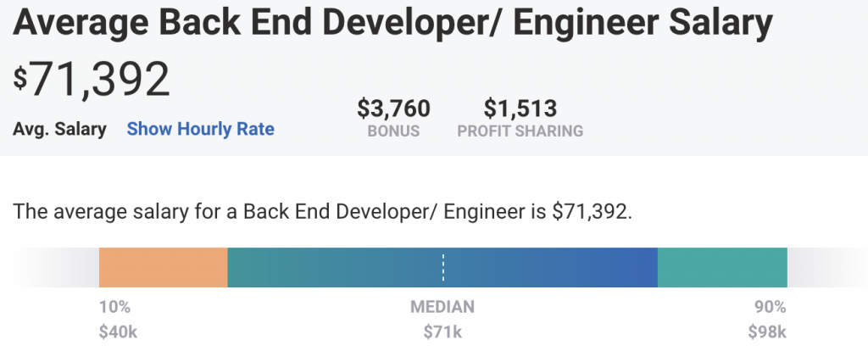Click the dashed median marker line
The width and height of the screenshot is (868, 351).
click(x=442, y=267)
